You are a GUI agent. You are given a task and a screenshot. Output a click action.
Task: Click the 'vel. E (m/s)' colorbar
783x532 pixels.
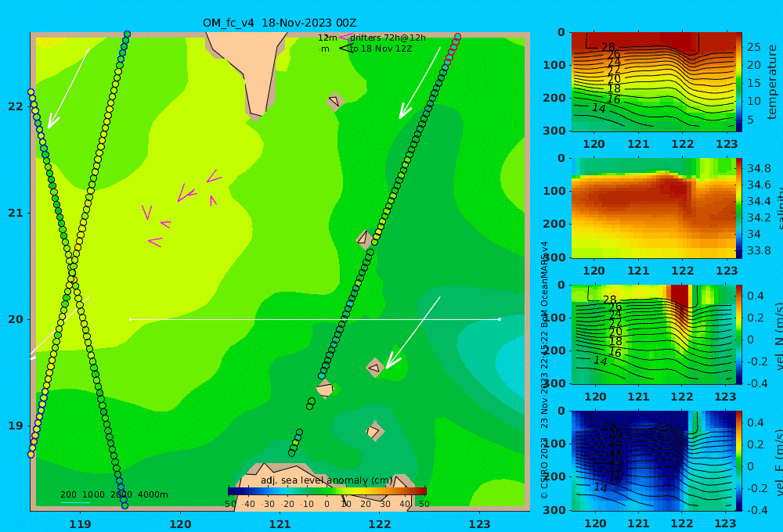pos(738,461)
